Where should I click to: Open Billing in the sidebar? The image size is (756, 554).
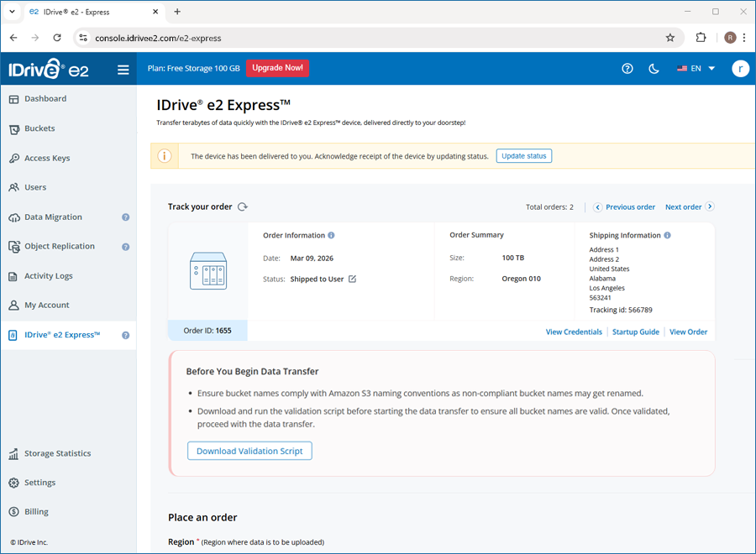tap(36, 511)
